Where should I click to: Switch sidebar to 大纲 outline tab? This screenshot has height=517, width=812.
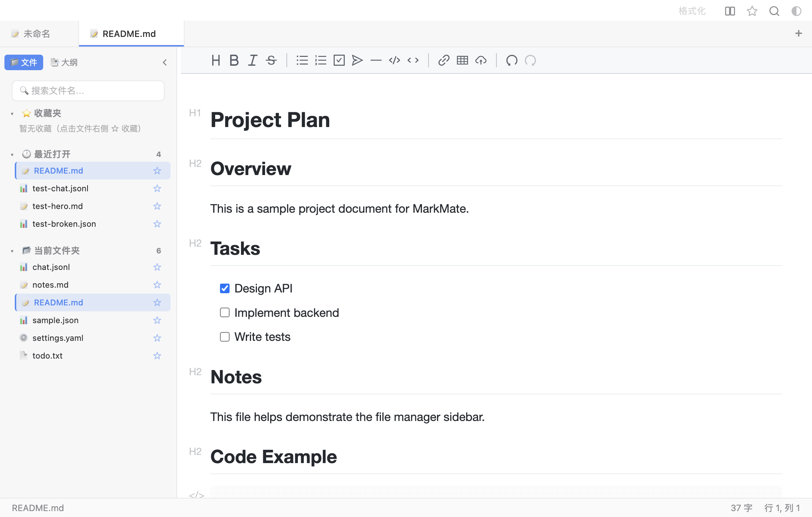(64, 62)
